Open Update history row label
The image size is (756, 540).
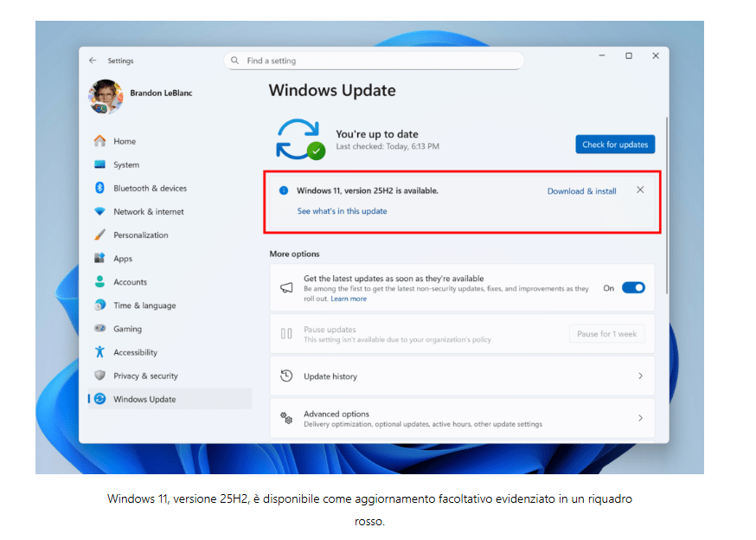330,376
